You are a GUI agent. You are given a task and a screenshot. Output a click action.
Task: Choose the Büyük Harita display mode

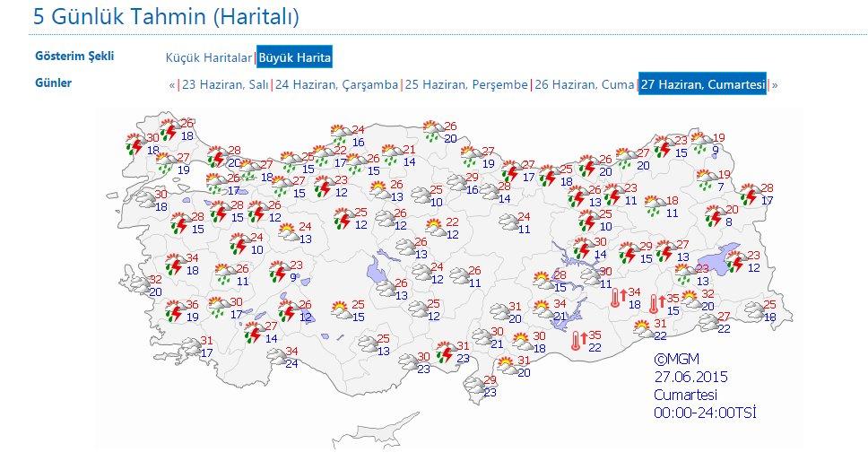pos(294,57)
